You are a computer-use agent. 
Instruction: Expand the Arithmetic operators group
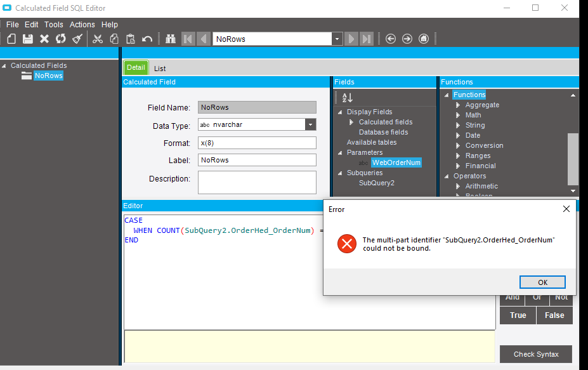(x=458, y=186)
